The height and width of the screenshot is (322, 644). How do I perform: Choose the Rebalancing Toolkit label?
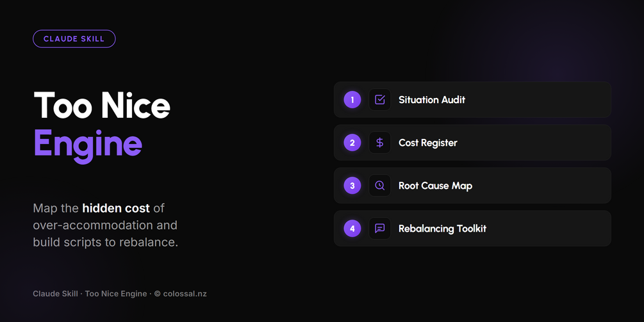pyautogui.click(x=442, y=229)
